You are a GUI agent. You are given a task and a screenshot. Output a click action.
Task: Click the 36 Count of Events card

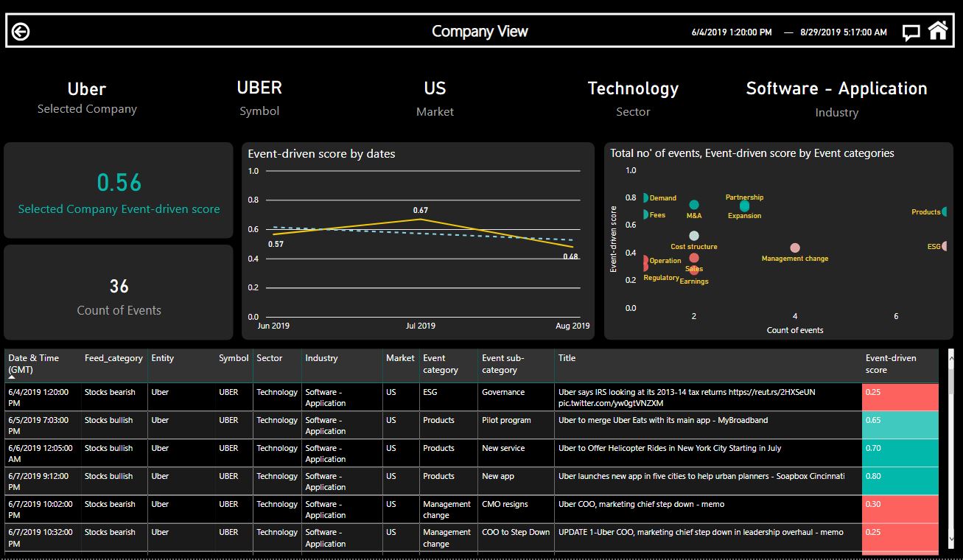(x=119, y=293)
